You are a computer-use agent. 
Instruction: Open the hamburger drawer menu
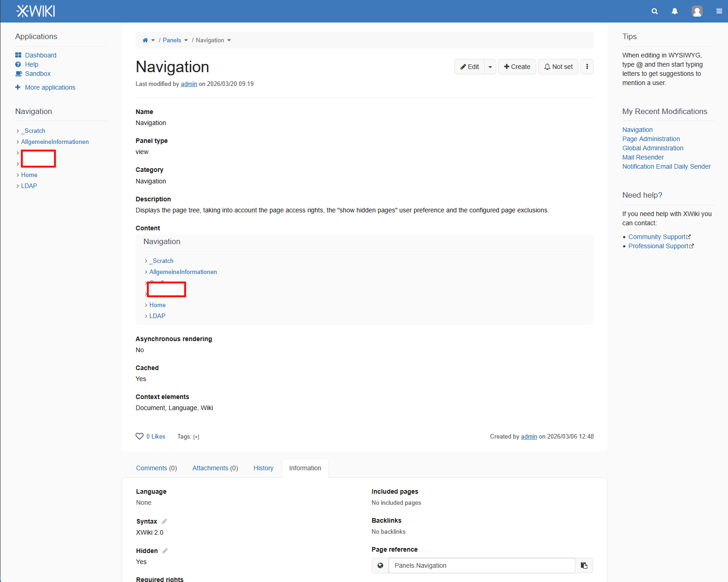(719, 11)
